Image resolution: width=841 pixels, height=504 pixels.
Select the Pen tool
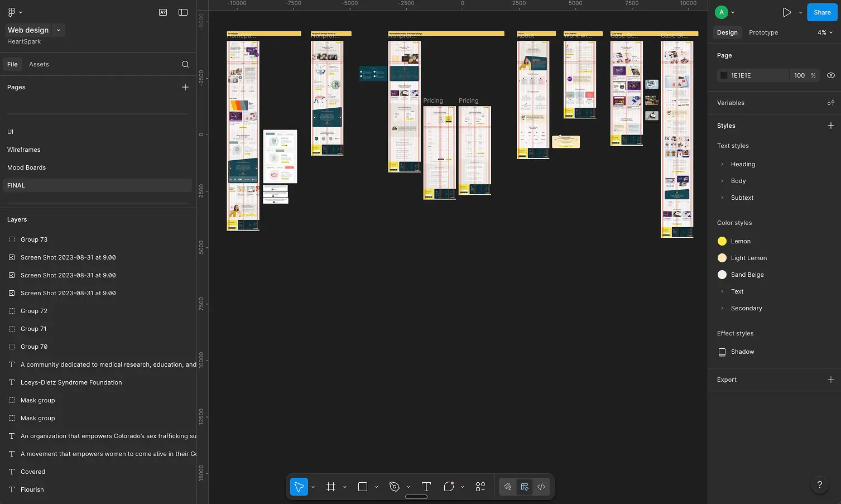pyautogui.click(x=395, y=487)
